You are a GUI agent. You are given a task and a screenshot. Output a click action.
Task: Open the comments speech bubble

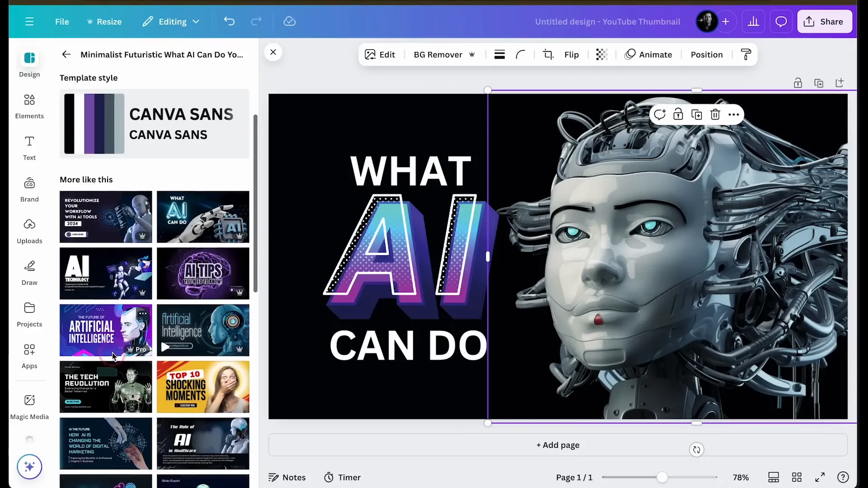781,21
